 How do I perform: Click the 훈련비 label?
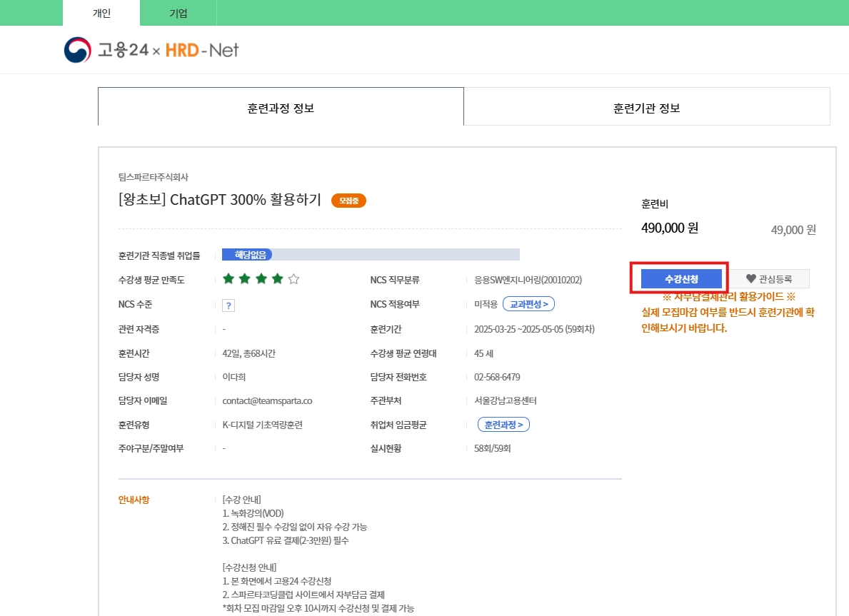[655, 204]
